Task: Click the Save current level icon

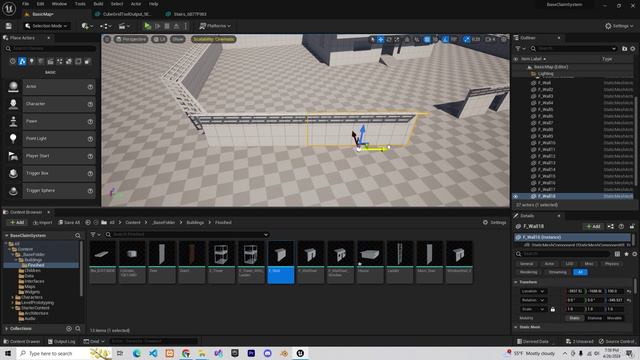Action: tap(9, 26)
